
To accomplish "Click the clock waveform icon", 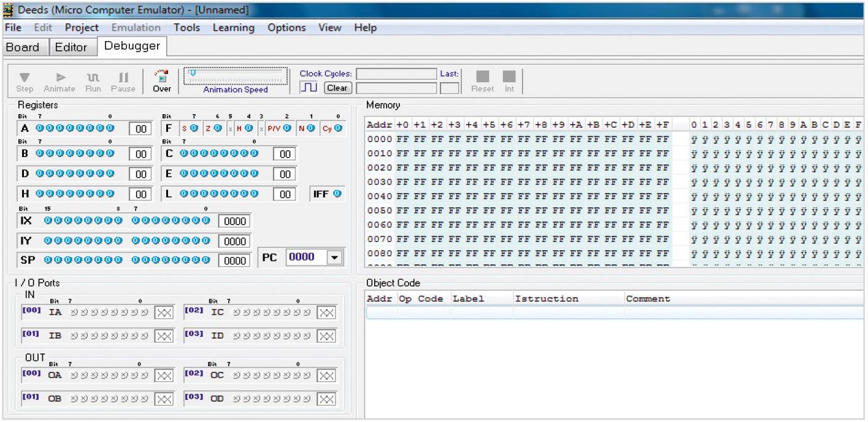I will pyautogui.click(x=309, y=88).
